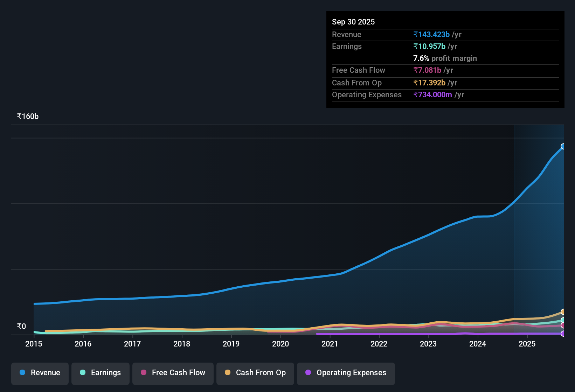
Task: Click the ₹17.392b cash from op value
Action: 429,83
